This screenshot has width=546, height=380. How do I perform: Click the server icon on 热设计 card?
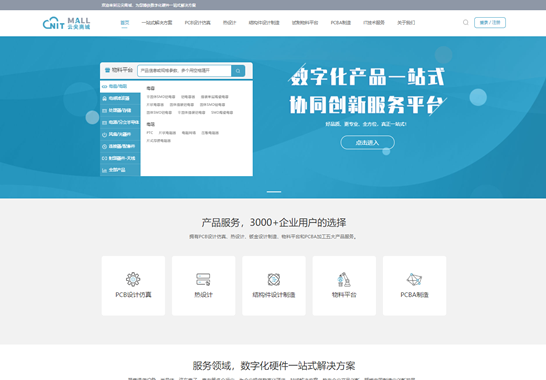coord(203,279)
